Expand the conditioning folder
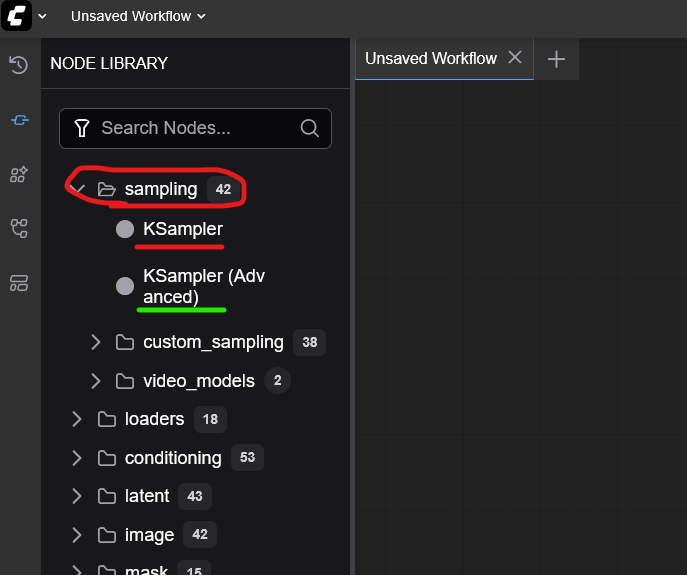The image size is (687, 575). [x=77, y=458]
